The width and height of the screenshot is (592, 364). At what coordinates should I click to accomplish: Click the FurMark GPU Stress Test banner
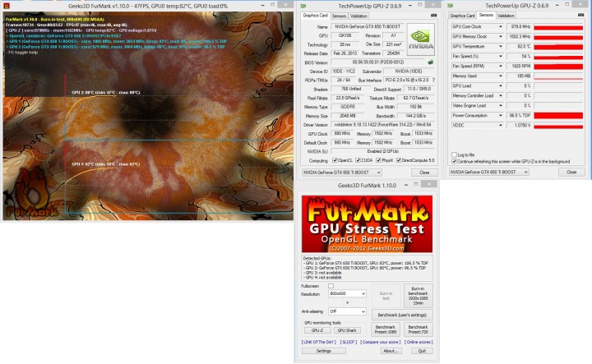pos(367,224)
